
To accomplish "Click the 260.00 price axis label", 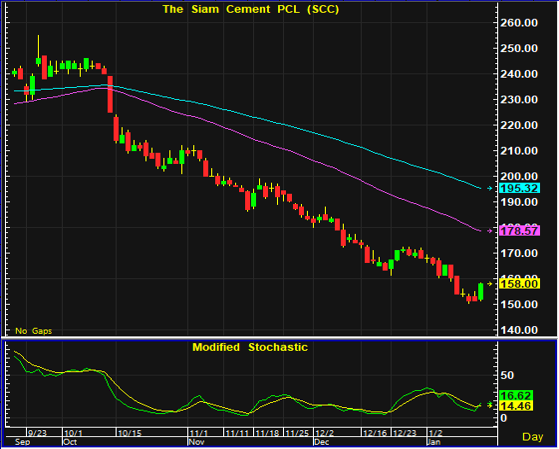I will (x=520, y=23).
